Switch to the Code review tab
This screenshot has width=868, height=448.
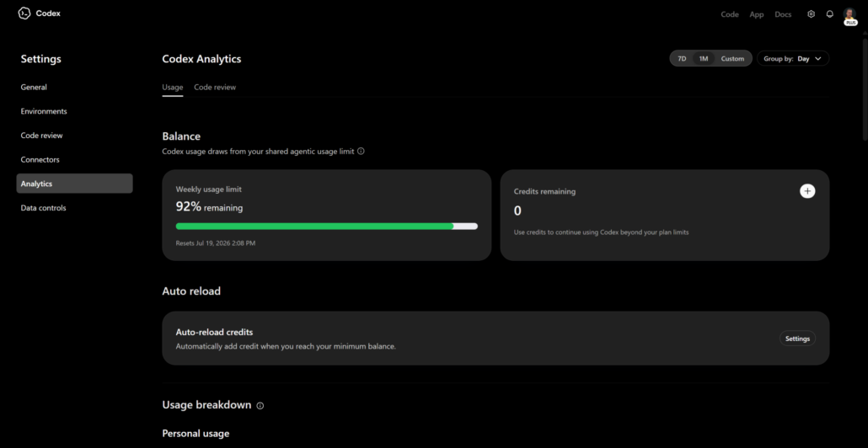pos(215,88)
